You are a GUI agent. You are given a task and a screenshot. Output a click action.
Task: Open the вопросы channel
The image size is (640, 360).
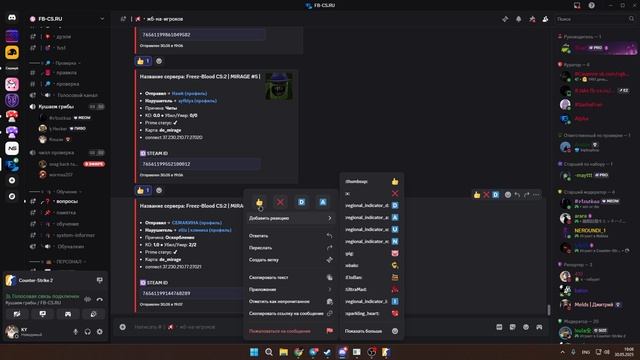pos(67,201)
